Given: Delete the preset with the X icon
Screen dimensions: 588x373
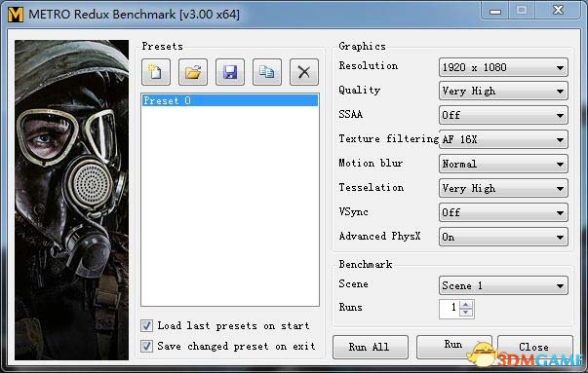Looking at the screenshot, I should click(304, 72).
